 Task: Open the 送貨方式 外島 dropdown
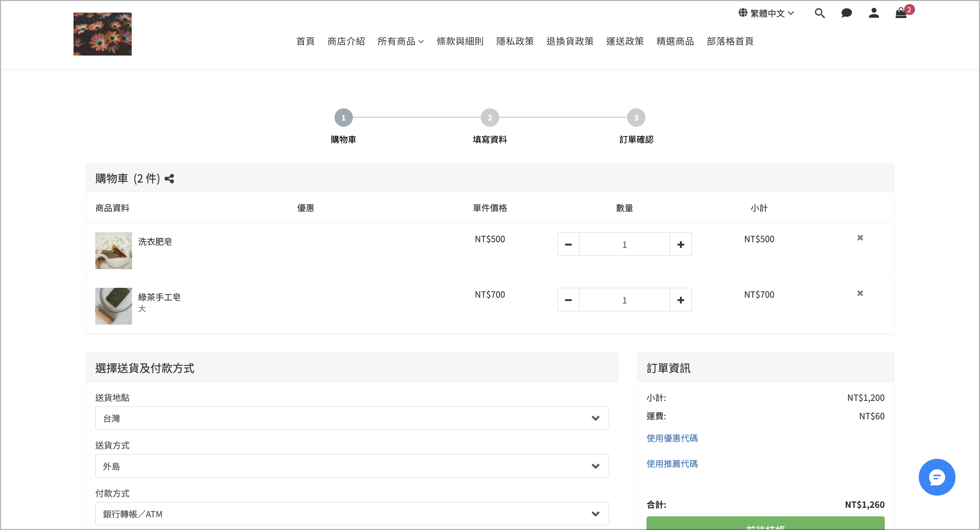(352, 466)
